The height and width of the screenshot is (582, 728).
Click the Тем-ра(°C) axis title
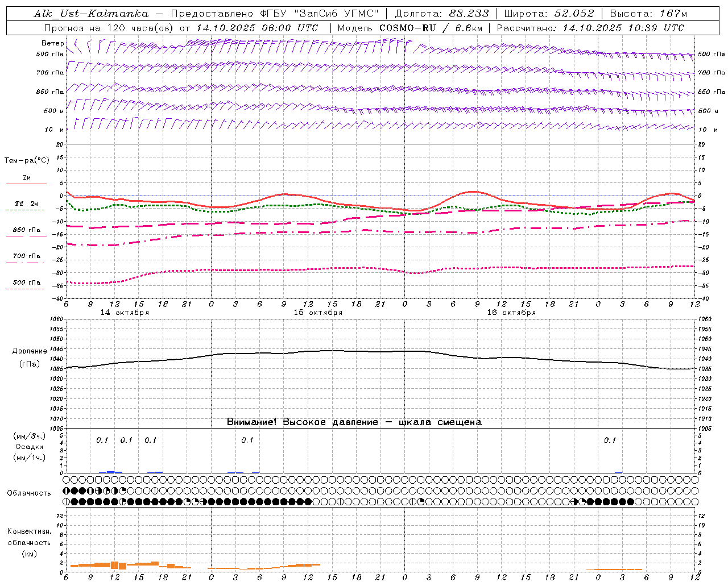(x=27, y=161)
